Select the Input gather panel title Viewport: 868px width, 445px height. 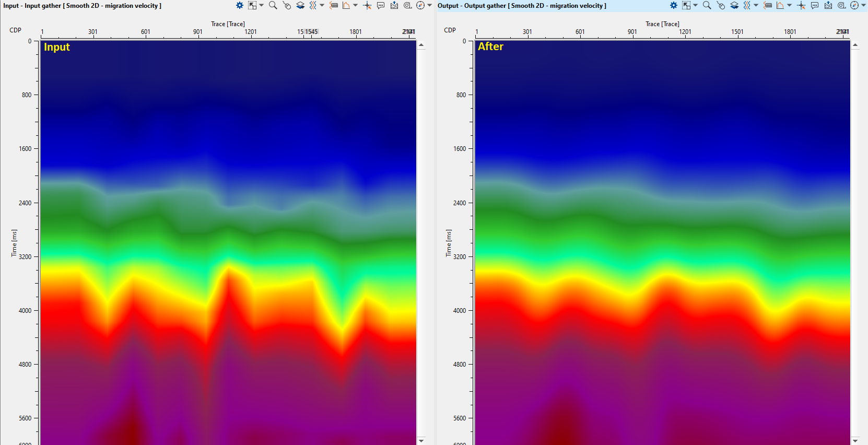pos(83,6)
